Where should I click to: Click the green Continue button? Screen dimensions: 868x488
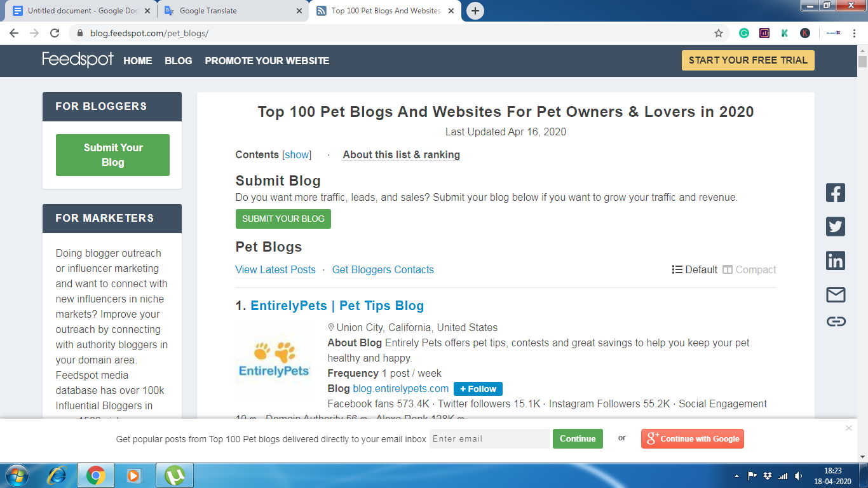click(578, 438)
